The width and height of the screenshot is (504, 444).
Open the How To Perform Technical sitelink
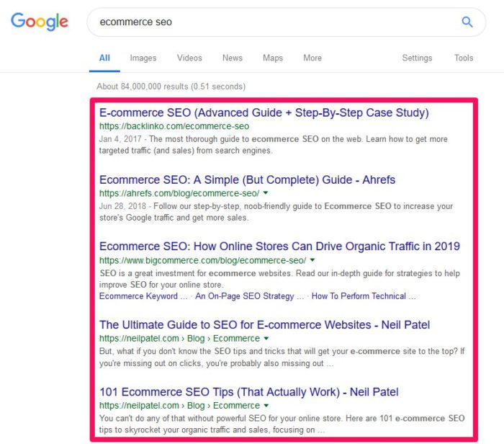pyautogui.click(x=364, y=296)
